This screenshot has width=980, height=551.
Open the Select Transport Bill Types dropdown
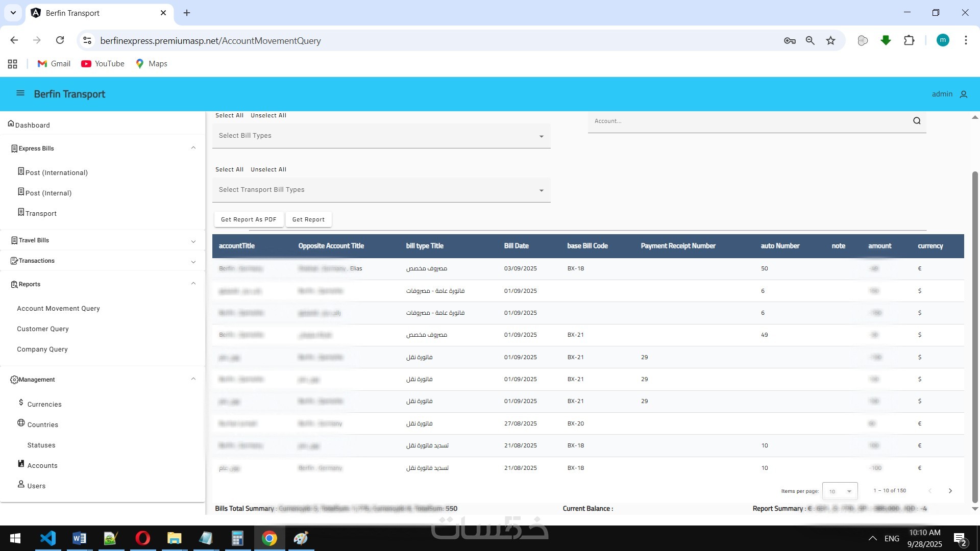pos(381,190)
